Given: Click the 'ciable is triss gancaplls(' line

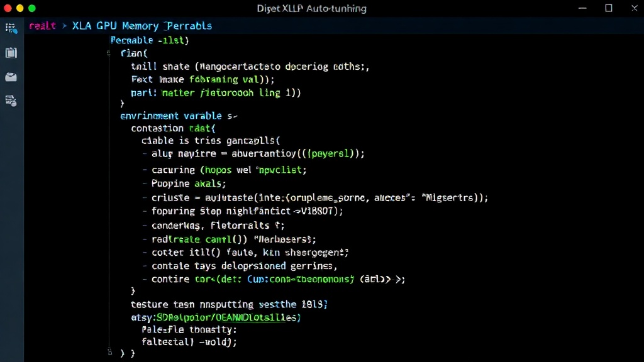Looking at the screenshot, I should point(211,140).
